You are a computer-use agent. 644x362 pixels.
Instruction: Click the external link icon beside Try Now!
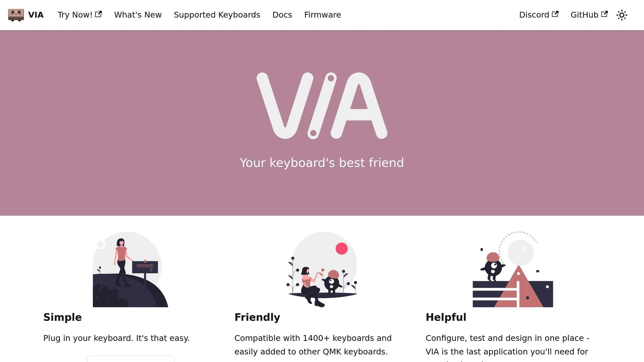point(98,14)
